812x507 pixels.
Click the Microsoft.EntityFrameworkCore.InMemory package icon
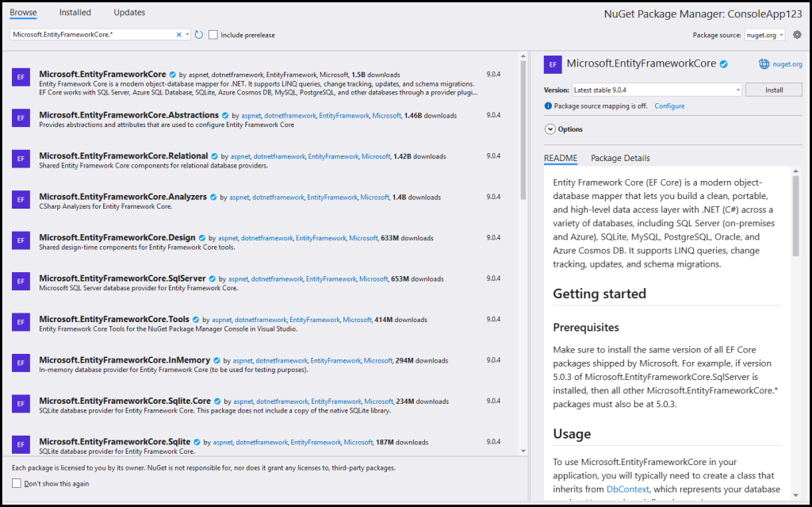click(x=21, y=363)
